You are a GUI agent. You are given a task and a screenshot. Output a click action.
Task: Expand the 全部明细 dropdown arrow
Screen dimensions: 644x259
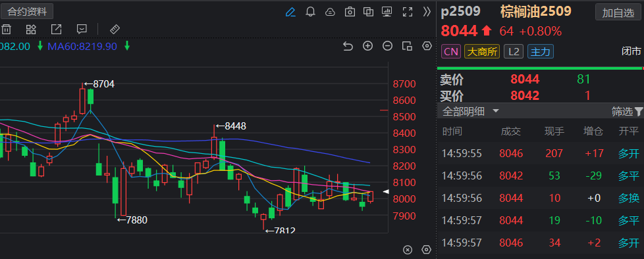click(x=496, y=111)
